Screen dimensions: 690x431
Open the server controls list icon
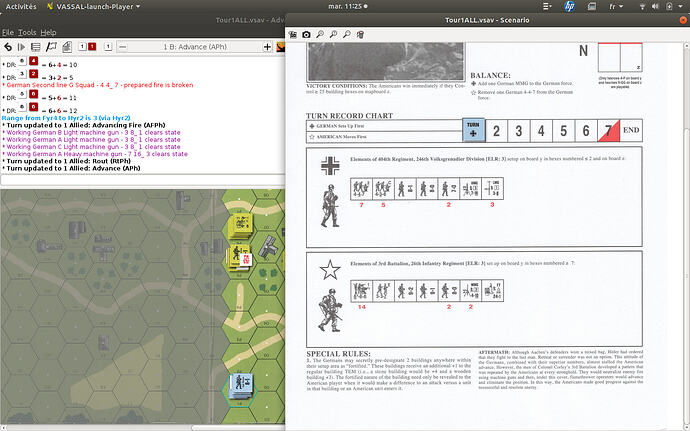(36, 47)
